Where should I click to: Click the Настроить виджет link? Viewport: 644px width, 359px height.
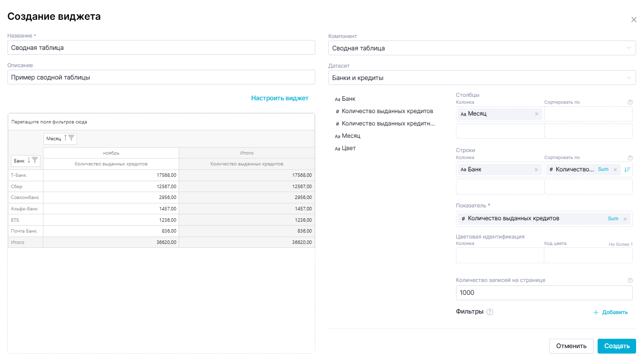click(279, 98)
